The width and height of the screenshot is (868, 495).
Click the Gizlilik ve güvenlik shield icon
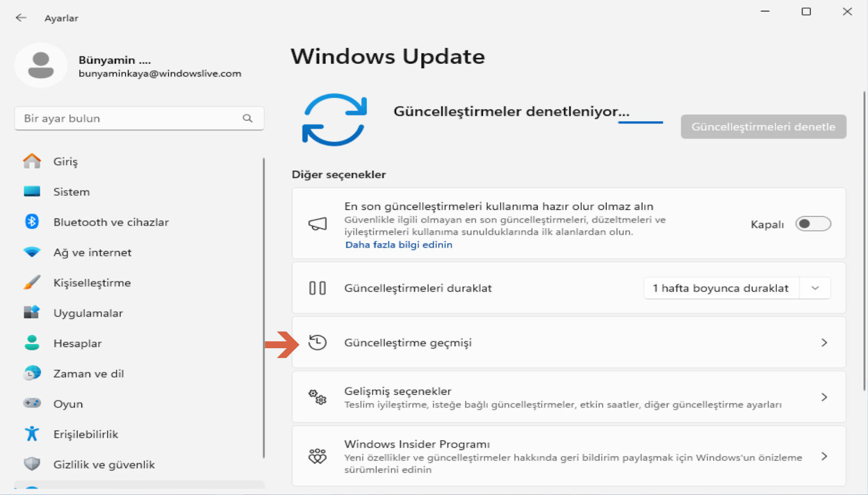tap(32, 464)
